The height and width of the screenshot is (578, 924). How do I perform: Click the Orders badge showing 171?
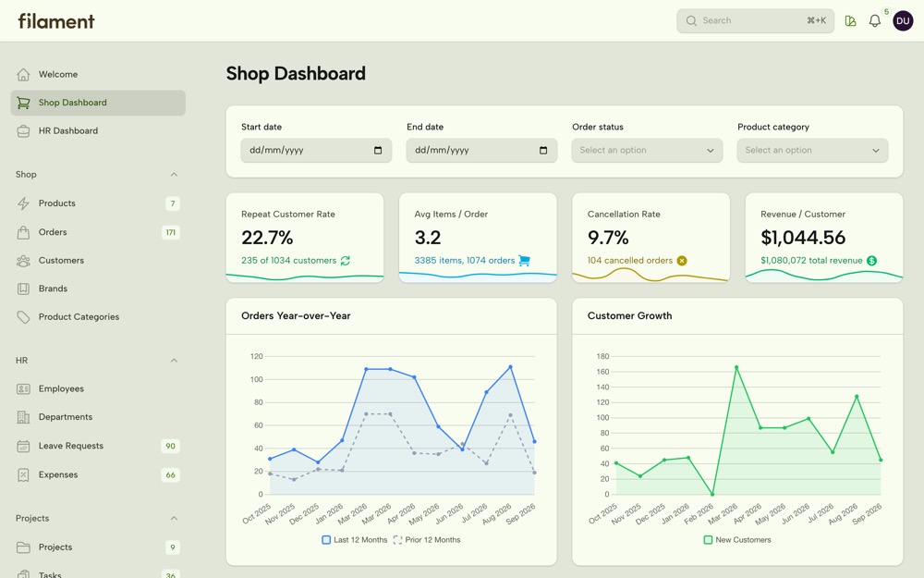click(170, 232)
